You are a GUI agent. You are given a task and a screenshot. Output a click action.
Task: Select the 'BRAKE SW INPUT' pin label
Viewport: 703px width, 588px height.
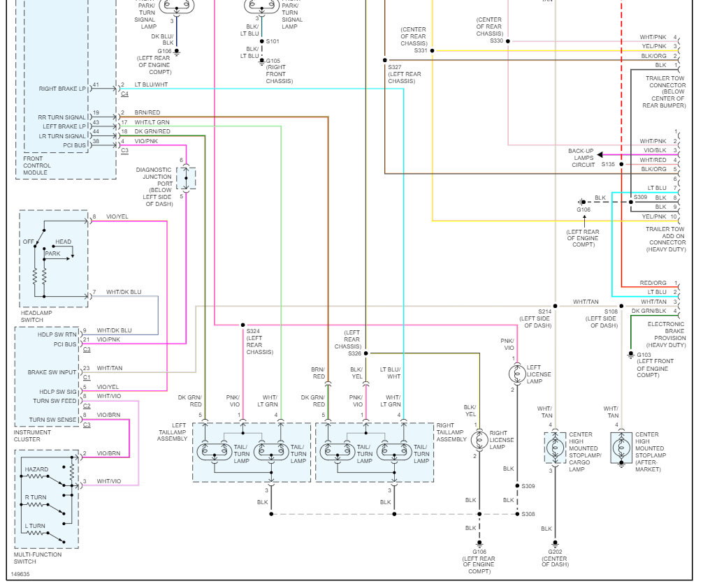point(52,372)
